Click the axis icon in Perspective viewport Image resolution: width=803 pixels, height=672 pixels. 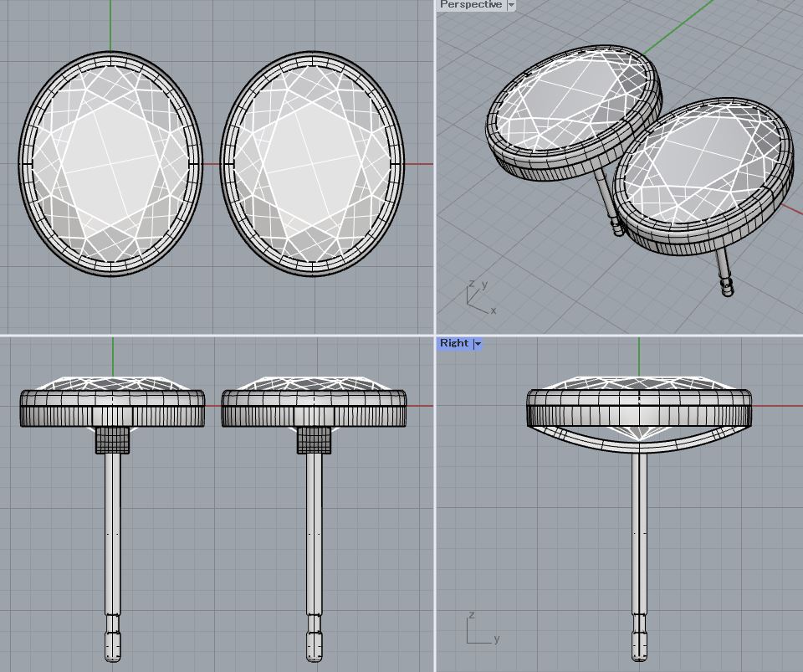click(481, 297)
